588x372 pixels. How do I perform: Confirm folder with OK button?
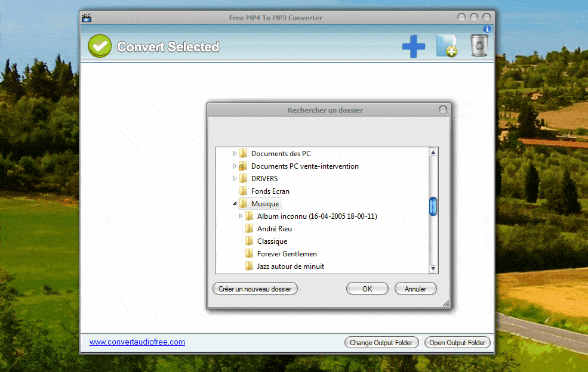click(x=367, y=289)
